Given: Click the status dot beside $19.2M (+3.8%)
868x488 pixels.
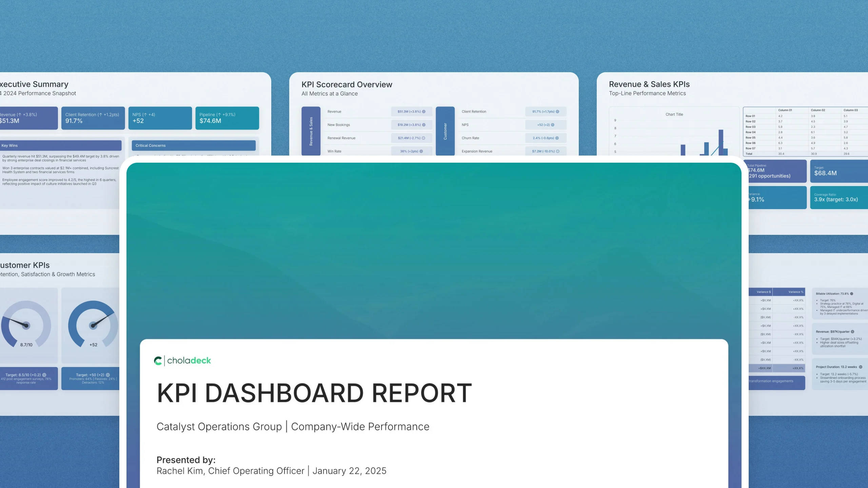Looking at the screenshot, I should click(x=423, y=125).
